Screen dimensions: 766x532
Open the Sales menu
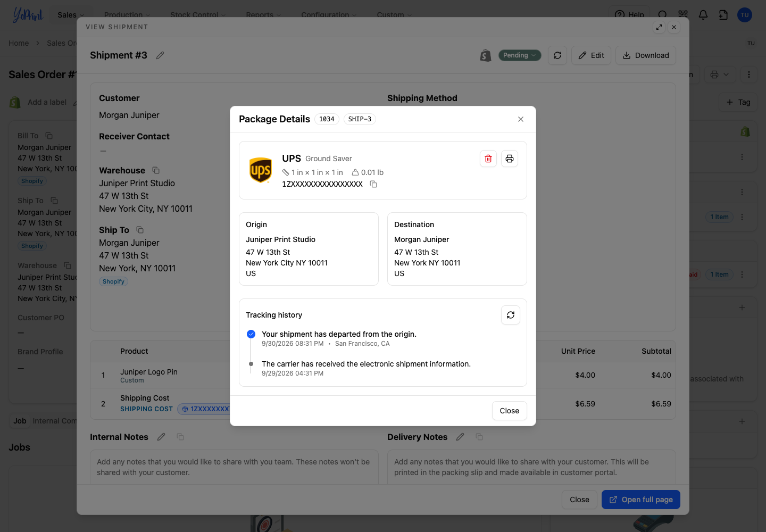(71, 15)
